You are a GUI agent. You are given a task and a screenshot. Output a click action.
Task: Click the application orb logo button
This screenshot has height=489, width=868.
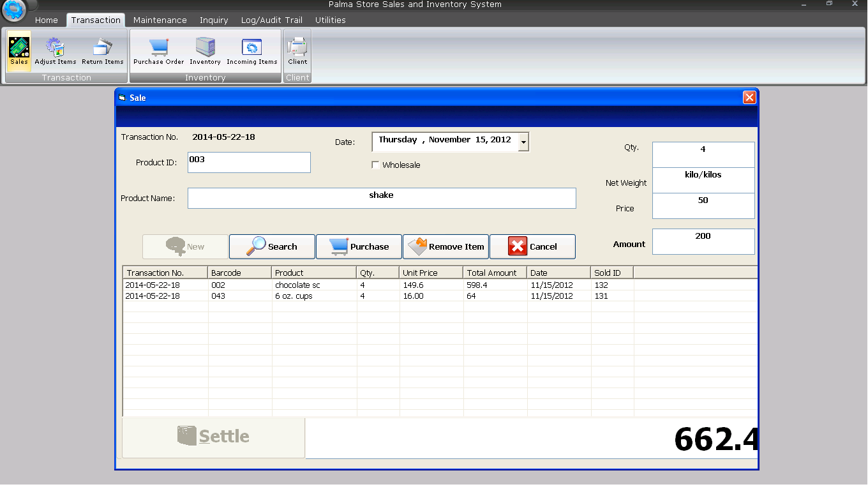13,10
